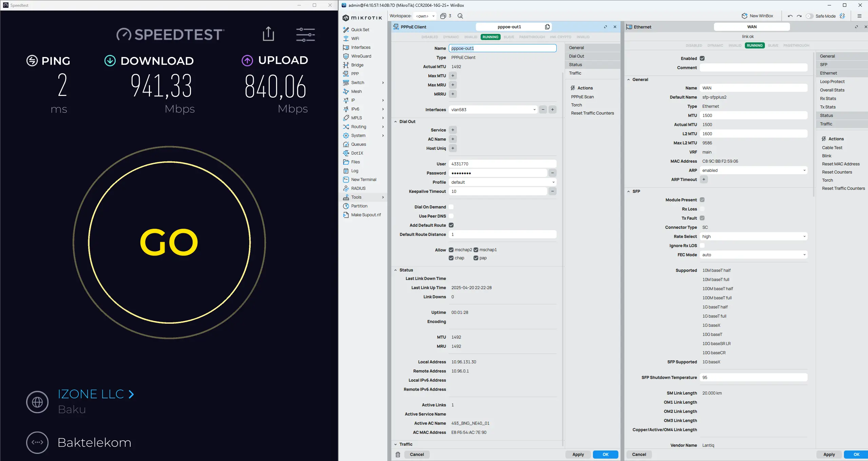Uncheck Add Default Route
The image size is (868, 461).
point(451,225)
